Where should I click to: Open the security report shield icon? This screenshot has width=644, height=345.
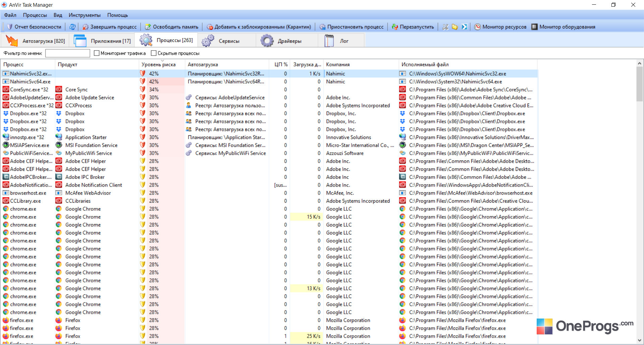pyautogui.click(x=10, y=27)
